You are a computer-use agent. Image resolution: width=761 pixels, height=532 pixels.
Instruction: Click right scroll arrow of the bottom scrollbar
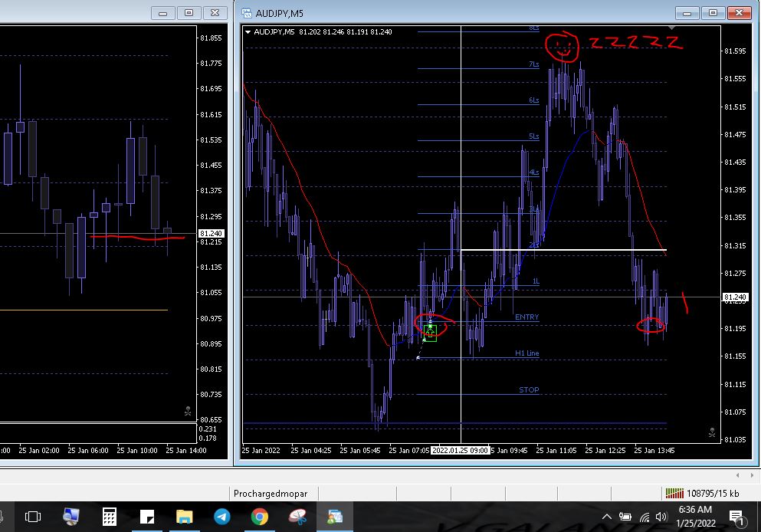(x=752, y=475)
